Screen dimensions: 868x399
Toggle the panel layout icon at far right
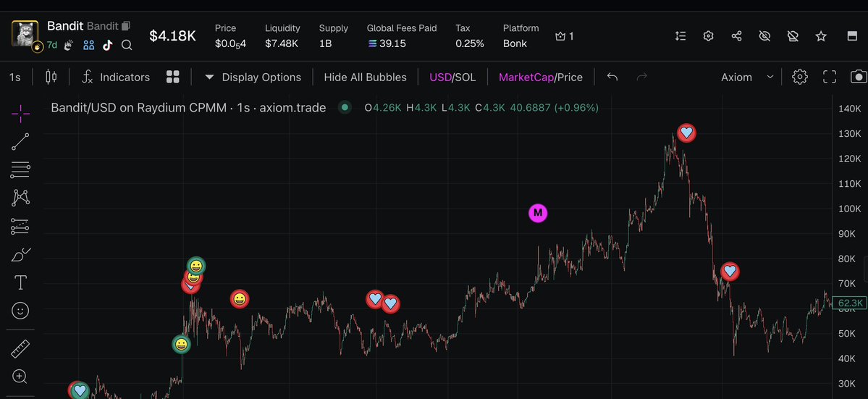pos(853,36)
